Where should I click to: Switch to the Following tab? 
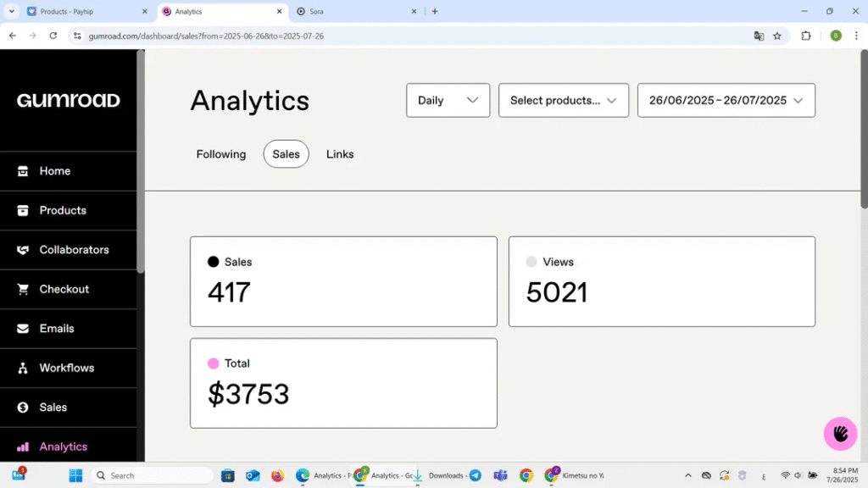(x=220, y=154)
